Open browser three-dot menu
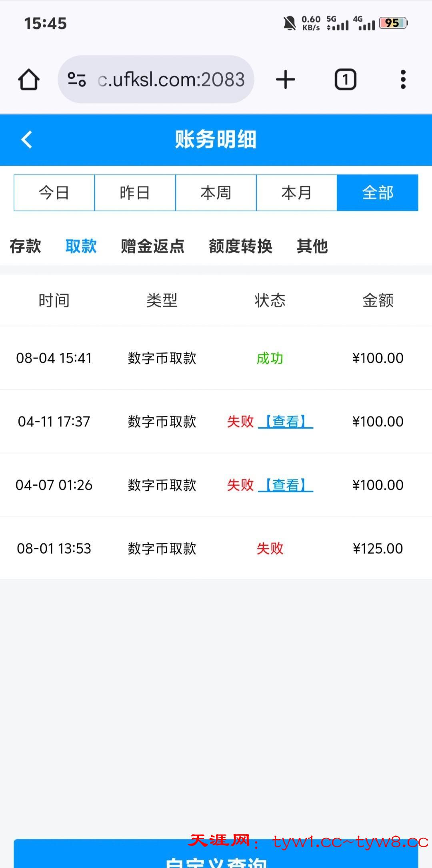Viewport: 432px width, 868px height. [403, 79]
